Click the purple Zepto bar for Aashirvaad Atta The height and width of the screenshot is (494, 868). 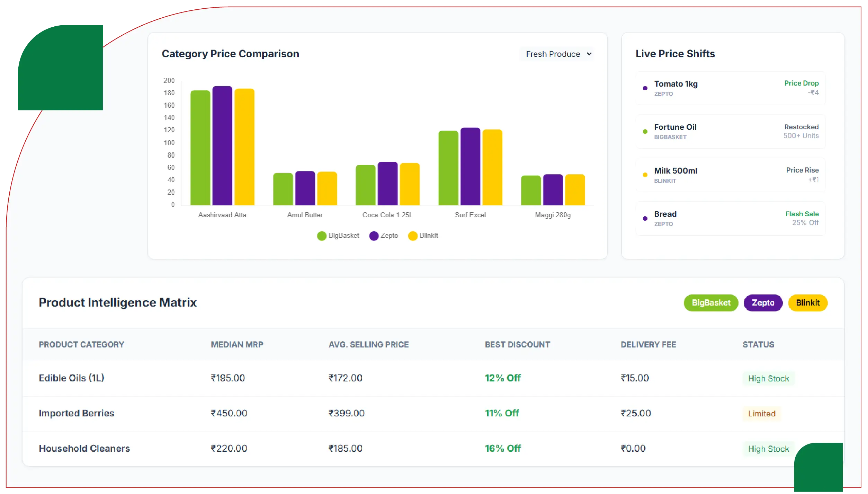[x=222, y=145]
